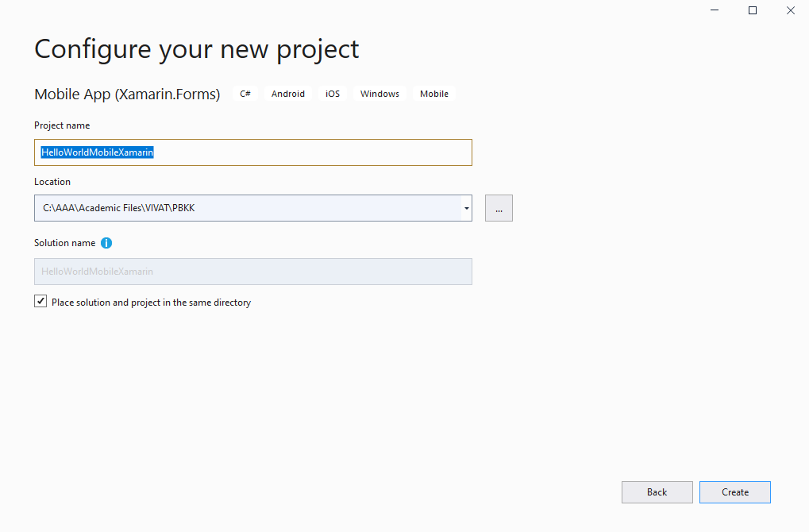Minimize the dialog window
809x532 pixels.
coord(715,10)
